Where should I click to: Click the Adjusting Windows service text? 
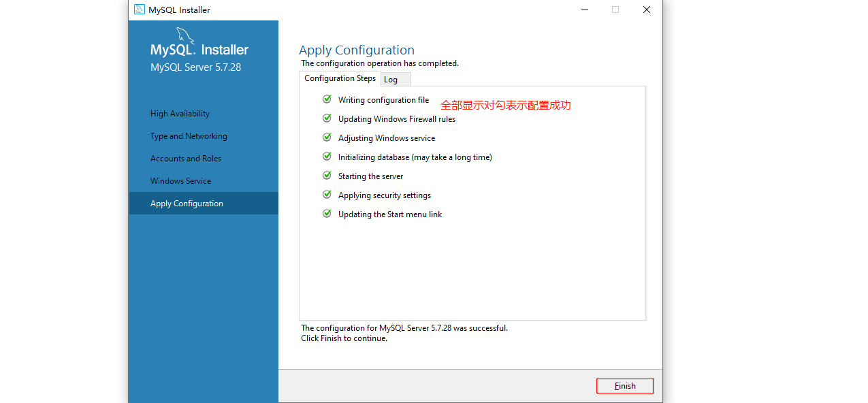click(387, 138)
